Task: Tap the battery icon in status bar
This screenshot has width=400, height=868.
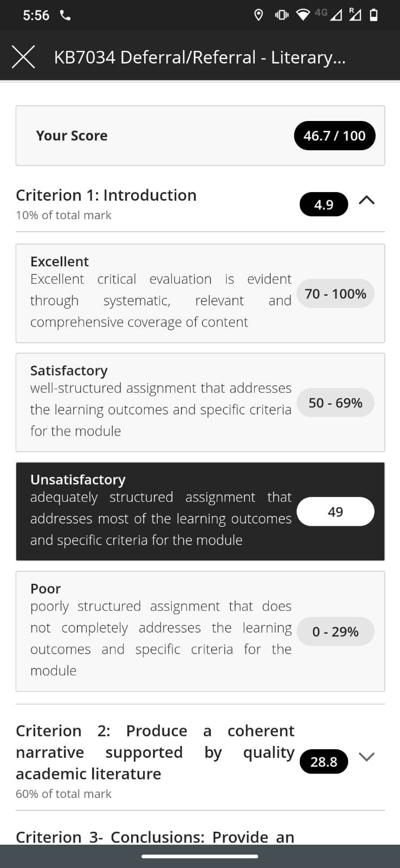Action: pos(373,15)
